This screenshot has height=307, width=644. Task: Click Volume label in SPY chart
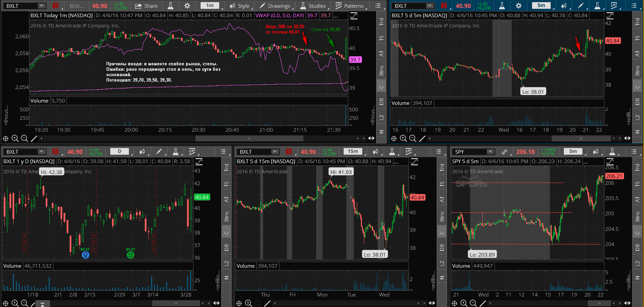(461, 266)
